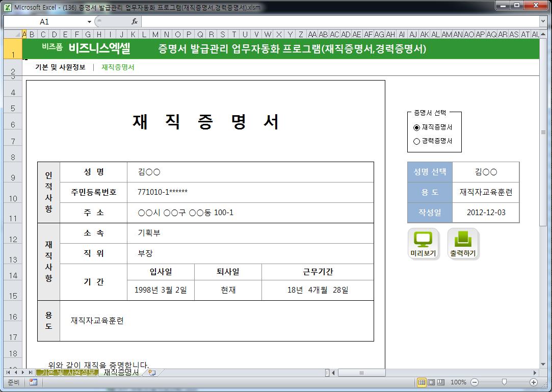This screenshot has height=392, width=552.
Task: Click the address cell ○○시 ○○구 ○○동 100-1
Action: click(x=250, y=213)
